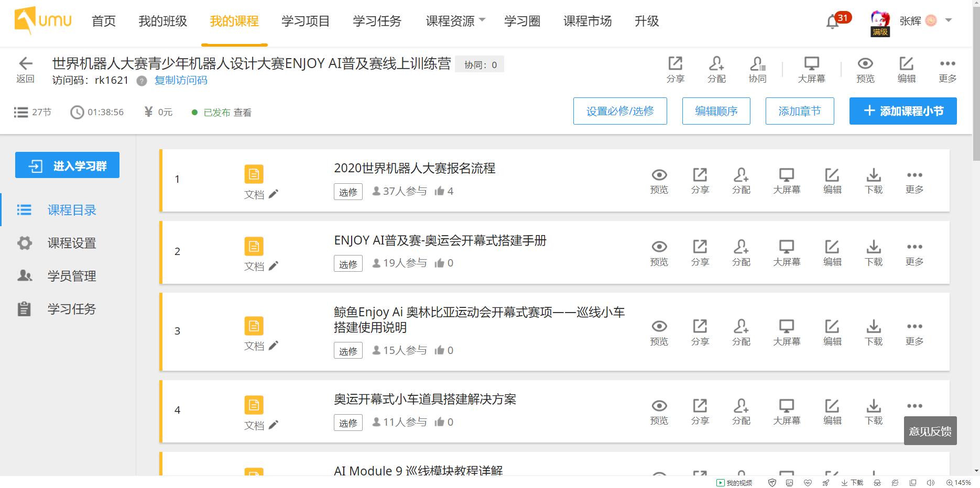The height and width of the screenshot is (488, 980).
Task: Open 学习任务 in the top navigation
Action: coord(377,21)
